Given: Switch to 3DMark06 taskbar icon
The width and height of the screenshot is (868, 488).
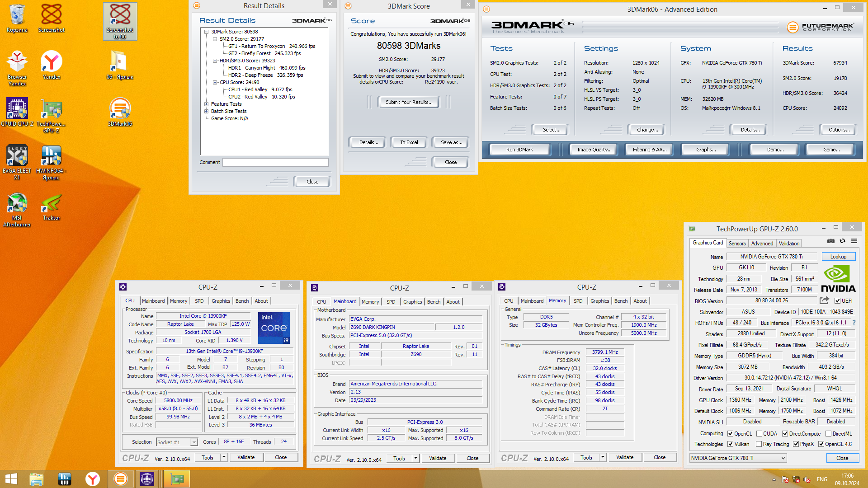Looking at the screenshot, I should click(x=120, y=479).
